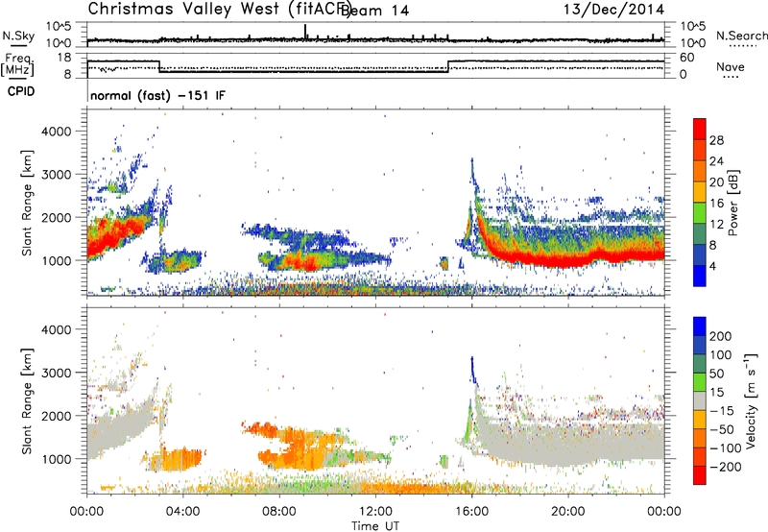Click the 12:00 time axis tick label

tap(375, 512)
